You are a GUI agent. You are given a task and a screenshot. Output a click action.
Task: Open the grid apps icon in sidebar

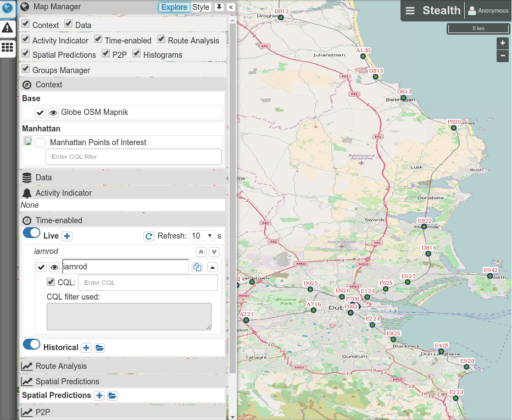(7, 47)
